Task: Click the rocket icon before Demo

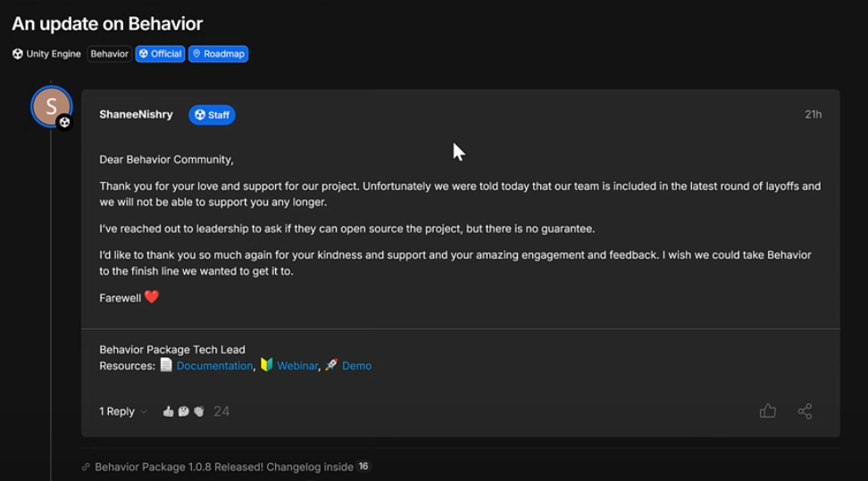Action: [x=331, y=365]
